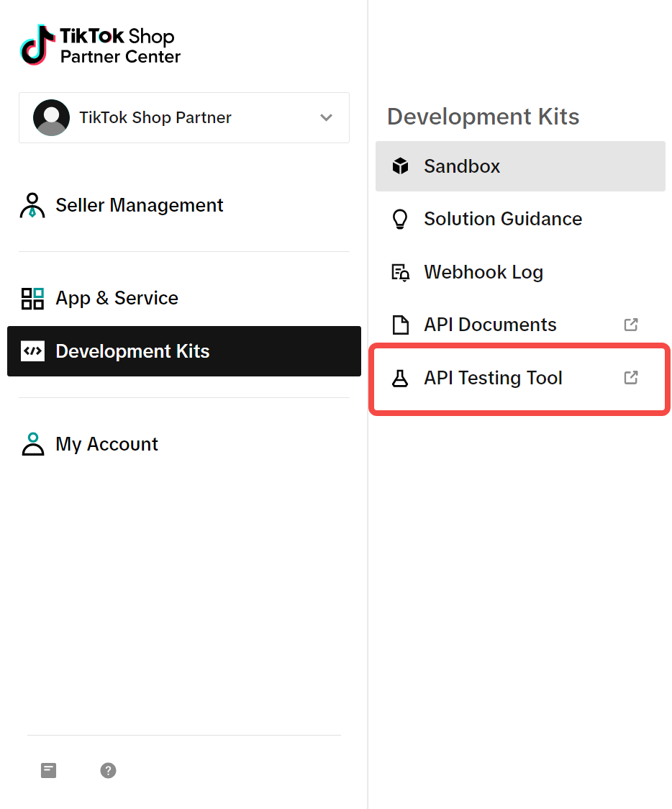Screen dimensions: 672x809
Task: Open the Sandbox submenu item
Action: 462,166
